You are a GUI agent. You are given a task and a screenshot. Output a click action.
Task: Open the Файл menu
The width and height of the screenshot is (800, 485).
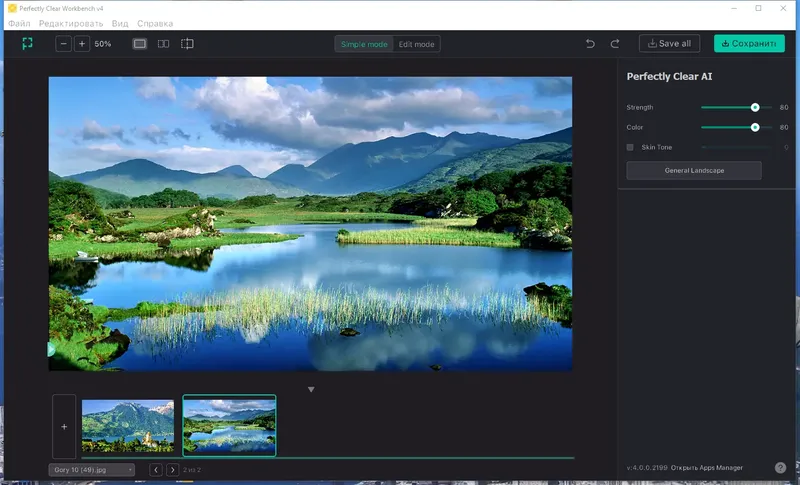pyautogui.click(x=19, y=23)
